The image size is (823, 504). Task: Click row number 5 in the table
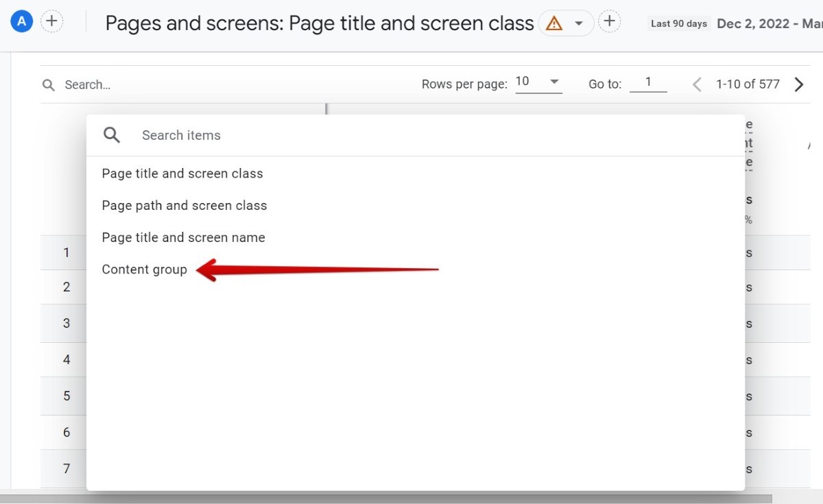coord(67,396)
